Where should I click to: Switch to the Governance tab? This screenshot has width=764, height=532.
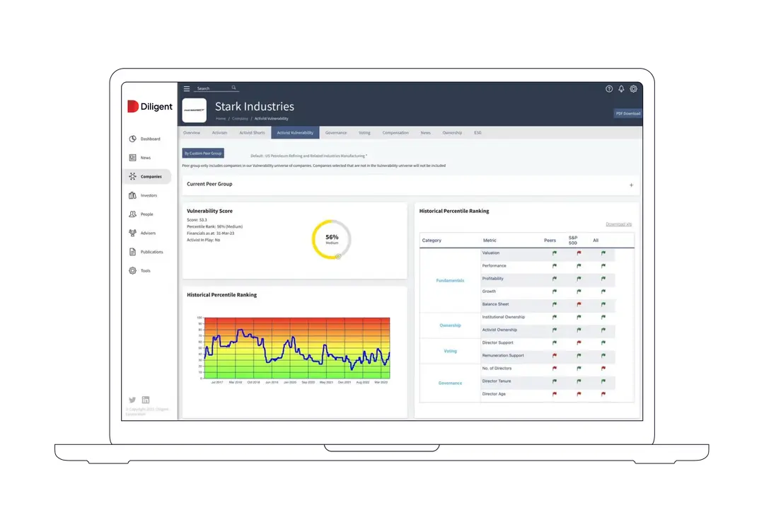[x=336, y=132]
